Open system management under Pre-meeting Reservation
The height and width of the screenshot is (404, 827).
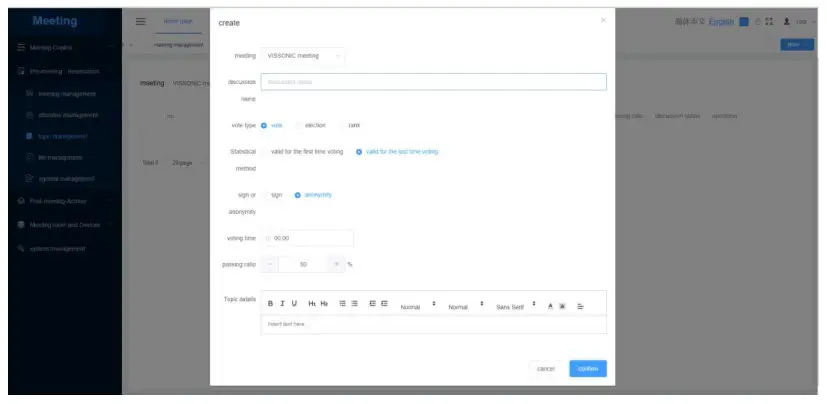click(66, 179)
